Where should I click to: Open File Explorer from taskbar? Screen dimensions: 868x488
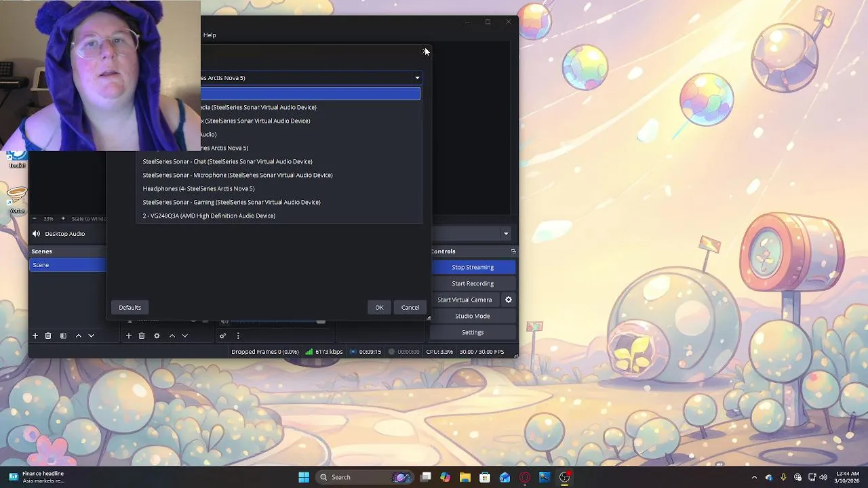[x=465, y=477]
